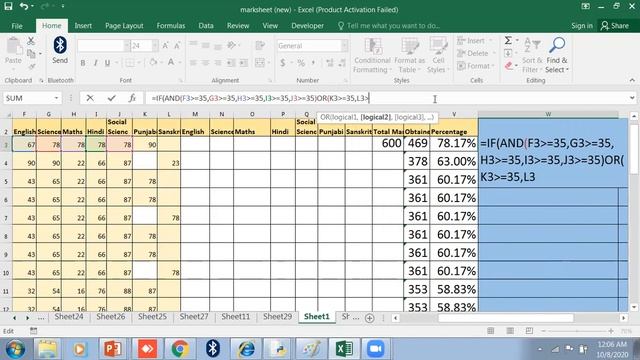Click the AutoSum sigma icon

tap(508, 40)
